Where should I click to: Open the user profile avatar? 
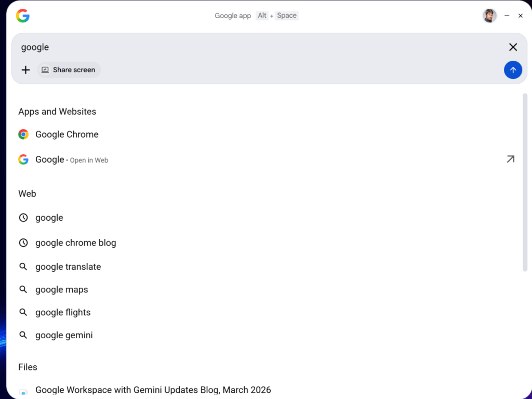click(489, 16)
